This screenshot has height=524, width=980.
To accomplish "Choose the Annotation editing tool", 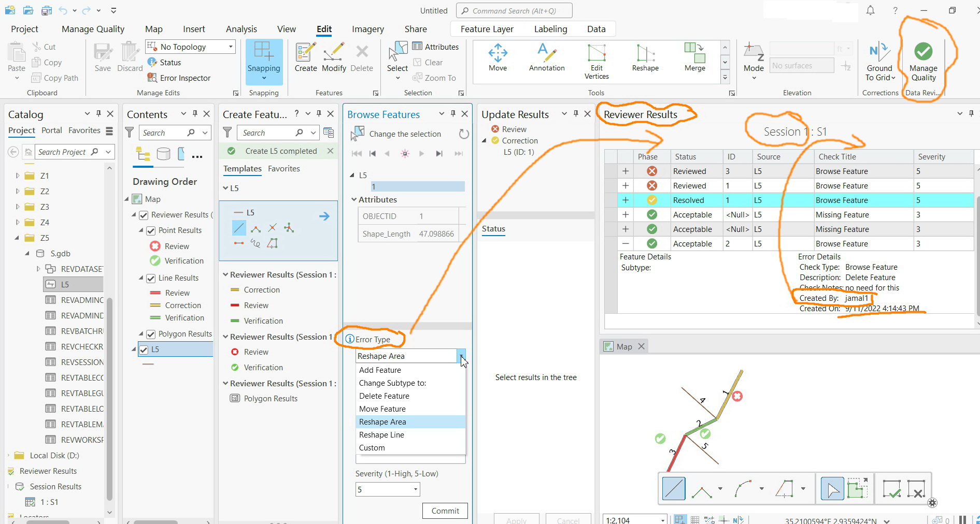I will 547,57.
